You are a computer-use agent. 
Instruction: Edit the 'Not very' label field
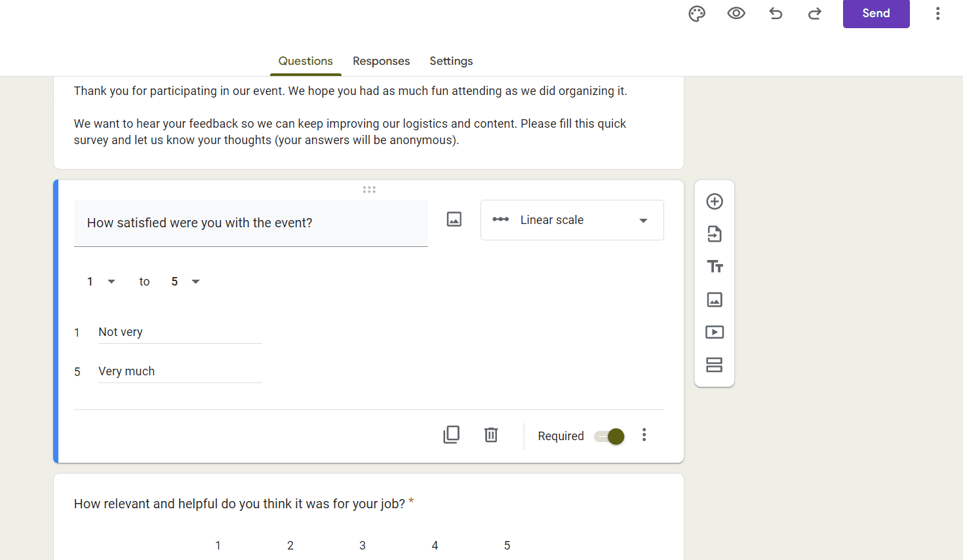[x=180, y=332]
